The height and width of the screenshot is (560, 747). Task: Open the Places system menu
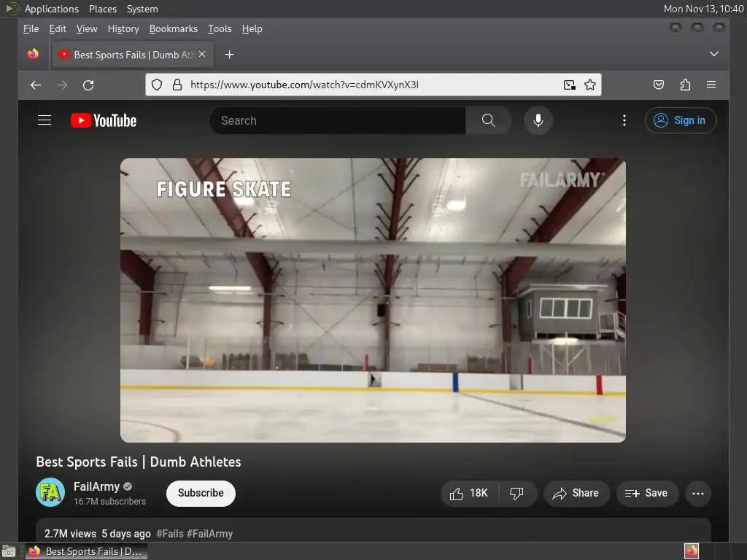[x=103, y=9]
